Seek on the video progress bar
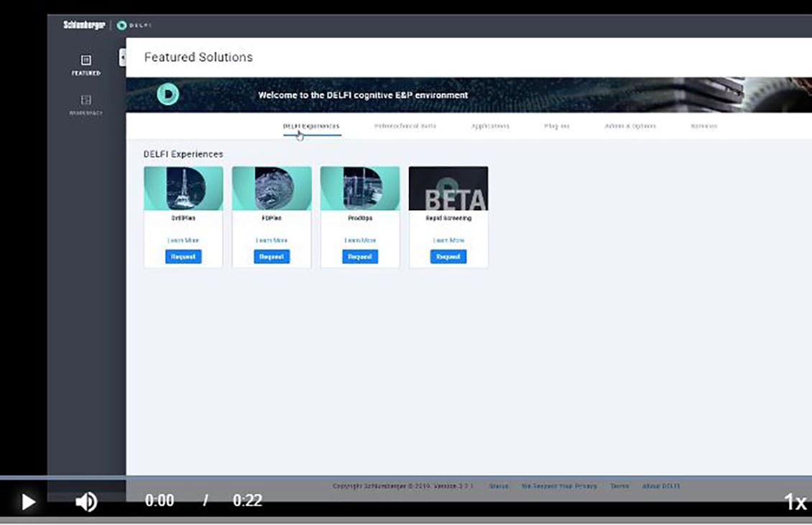Image resolution: width=812 pixels, height=525 pixels. click(406, 477)
